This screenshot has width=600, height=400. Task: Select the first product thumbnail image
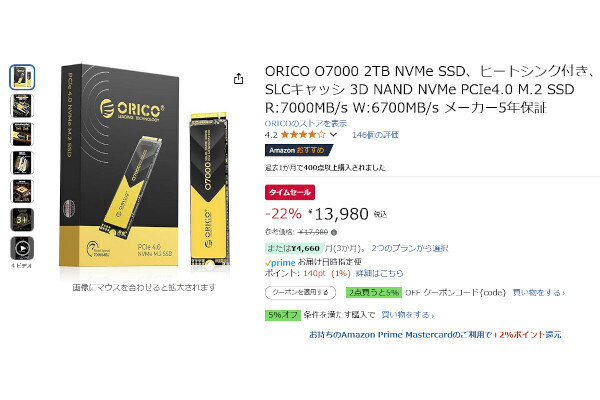pyautogui.click(x=22, y=77)
